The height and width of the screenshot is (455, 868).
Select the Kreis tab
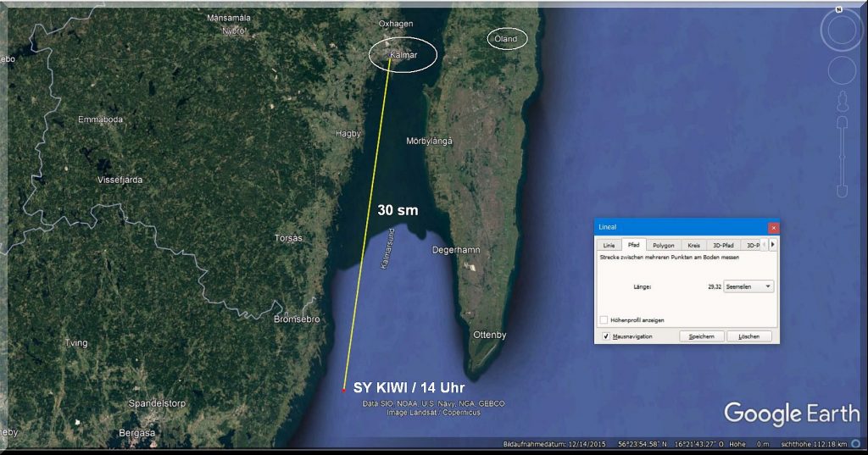click(693, 245)
